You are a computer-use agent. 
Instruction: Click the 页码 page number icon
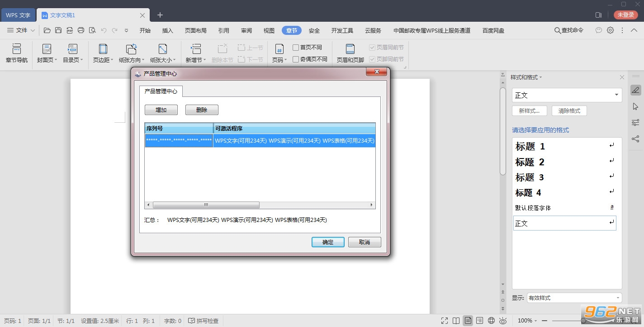coord(279,49)
